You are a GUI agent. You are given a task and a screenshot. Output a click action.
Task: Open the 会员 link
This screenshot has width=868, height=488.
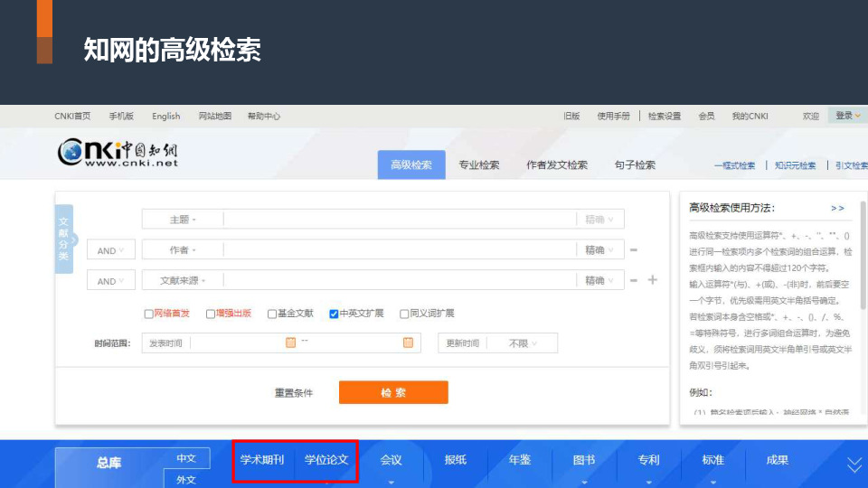[706, 117]
